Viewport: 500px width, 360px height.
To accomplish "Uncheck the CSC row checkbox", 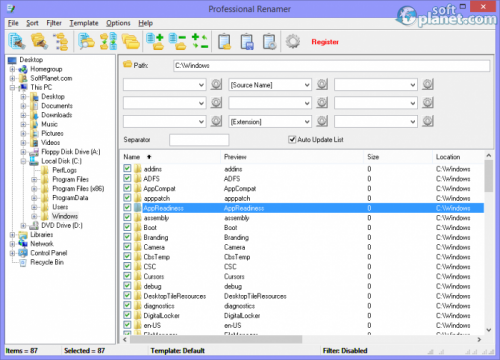I will pyautogui.click(x=127, y=266).
